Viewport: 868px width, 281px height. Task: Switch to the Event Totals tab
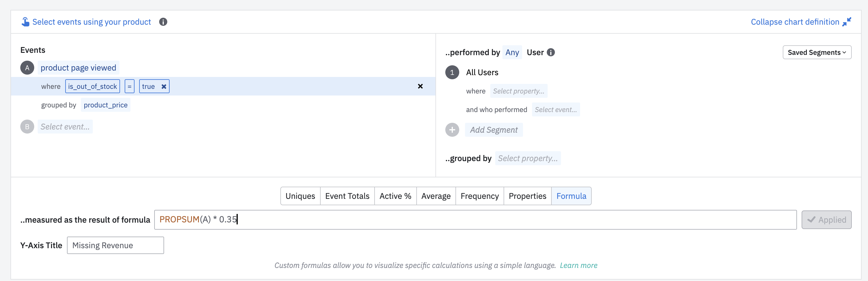click(347, 196)
